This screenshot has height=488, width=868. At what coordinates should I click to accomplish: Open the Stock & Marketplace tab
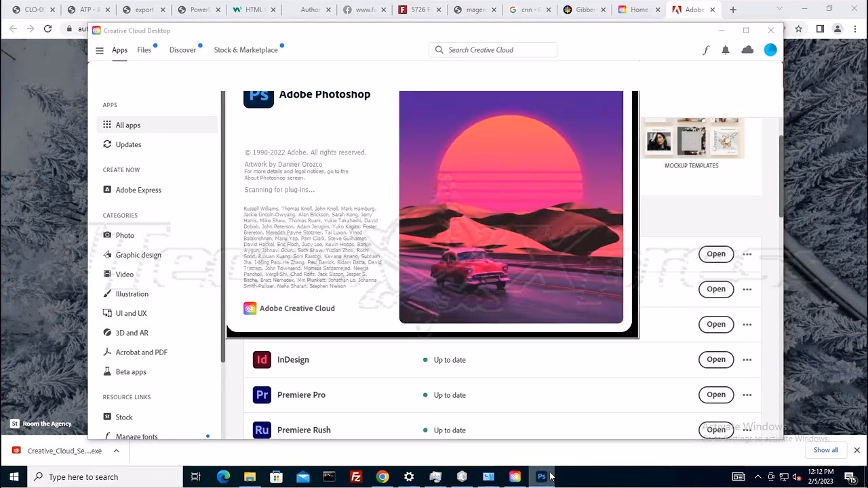(x=245, y=50)
